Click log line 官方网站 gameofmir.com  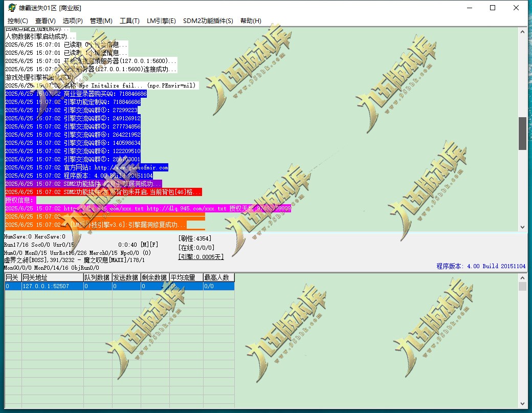point(87,167)
